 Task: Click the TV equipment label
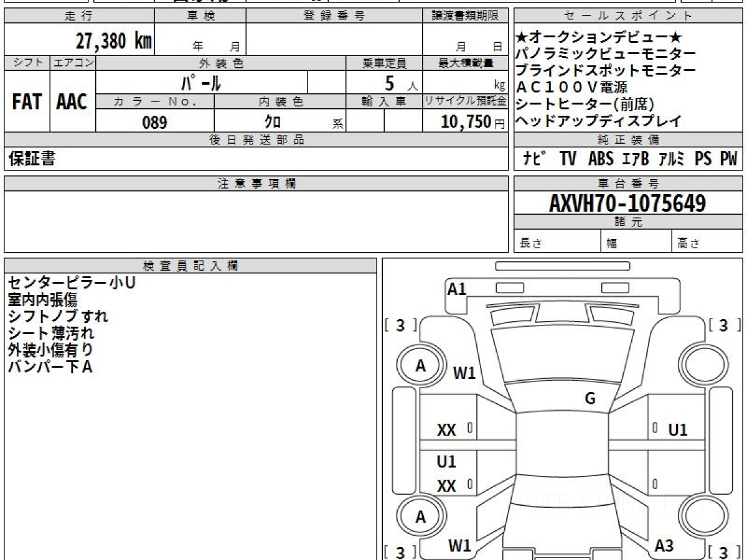(x=568, y=159)
